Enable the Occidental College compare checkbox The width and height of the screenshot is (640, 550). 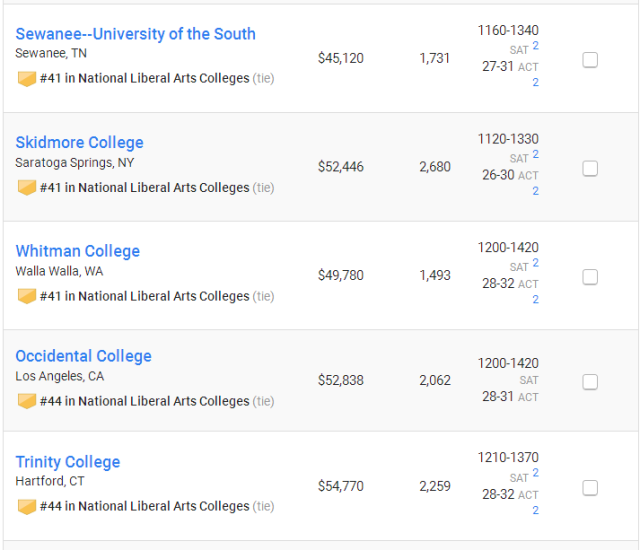pyautogui.click(x=590, y=382)
